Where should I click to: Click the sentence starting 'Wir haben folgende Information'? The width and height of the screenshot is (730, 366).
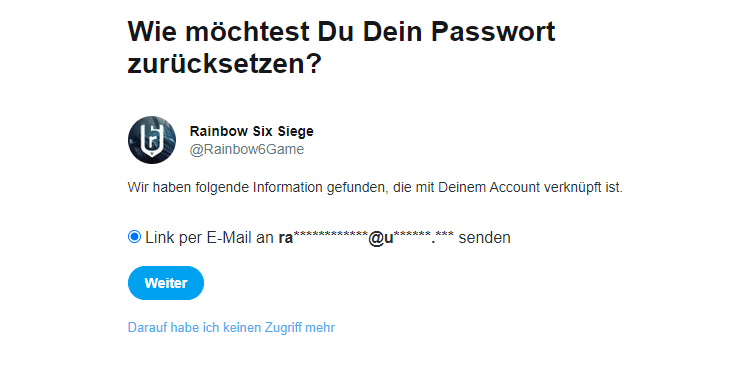click(375, 187)
